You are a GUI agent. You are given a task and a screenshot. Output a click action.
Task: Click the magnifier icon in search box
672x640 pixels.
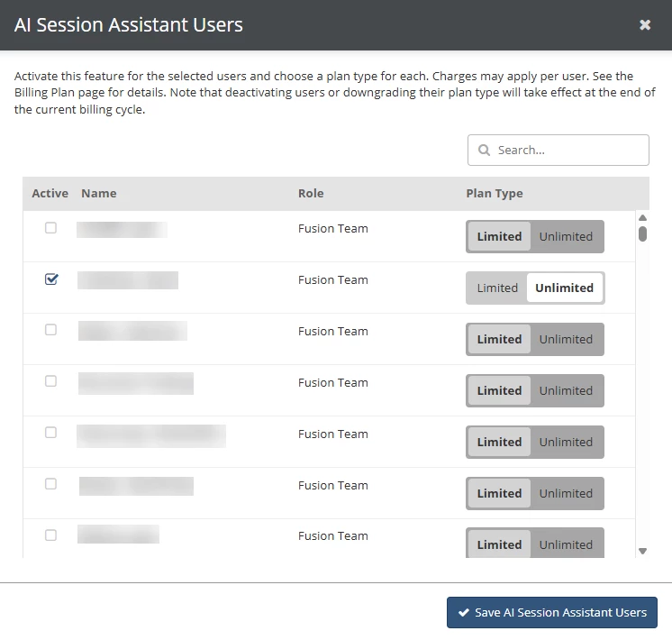(x=485, y=151)
